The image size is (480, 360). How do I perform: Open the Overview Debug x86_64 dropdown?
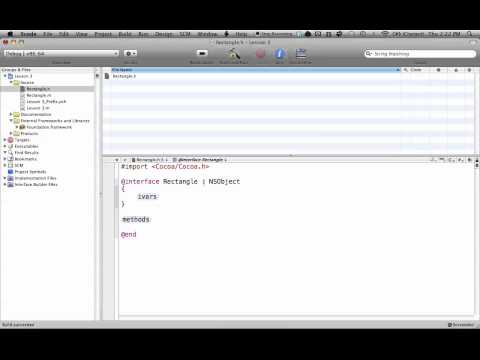click(61, 53)
